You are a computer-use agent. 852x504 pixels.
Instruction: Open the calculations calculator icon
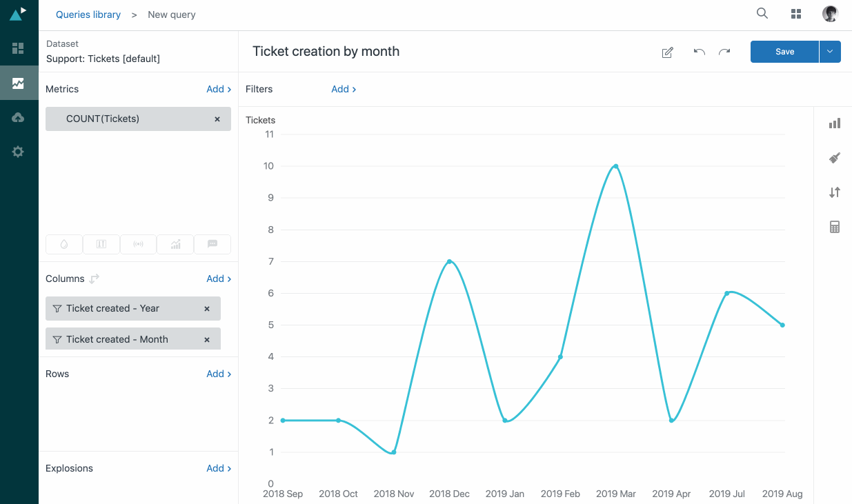tap(835, 227)
